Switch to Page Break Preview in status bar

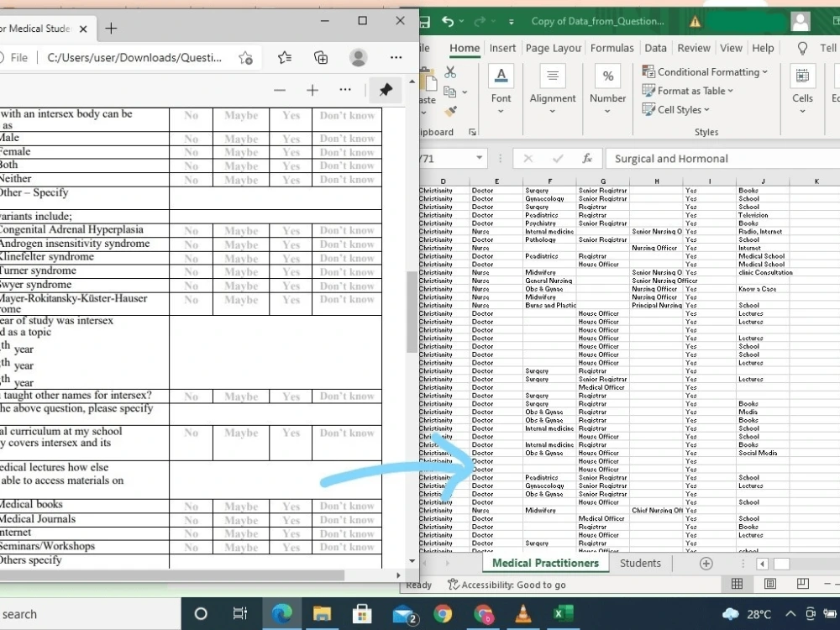(802, 584)
